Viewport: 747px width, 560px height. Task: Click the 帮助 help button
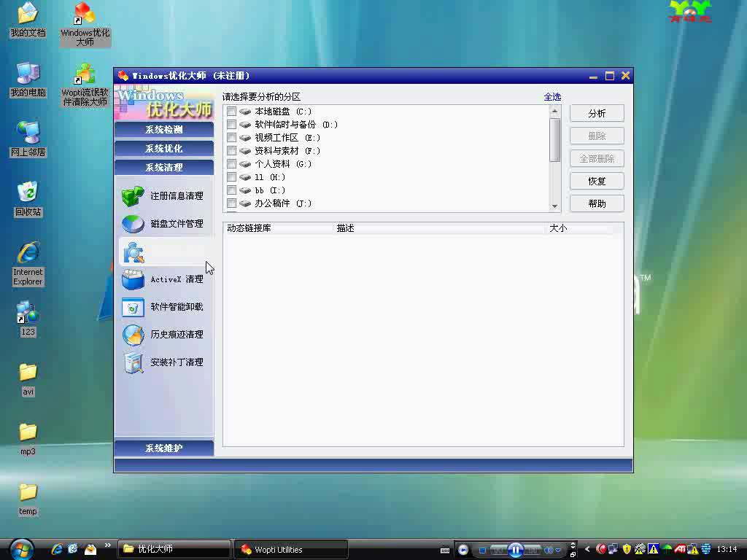[x=597, y=204]
